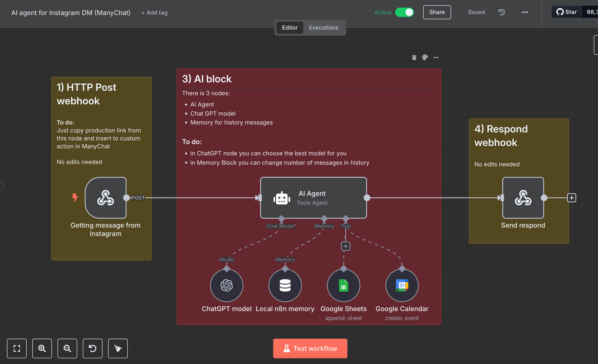Click 'Memory for history messages' bullet text

[x=231, y=123]
